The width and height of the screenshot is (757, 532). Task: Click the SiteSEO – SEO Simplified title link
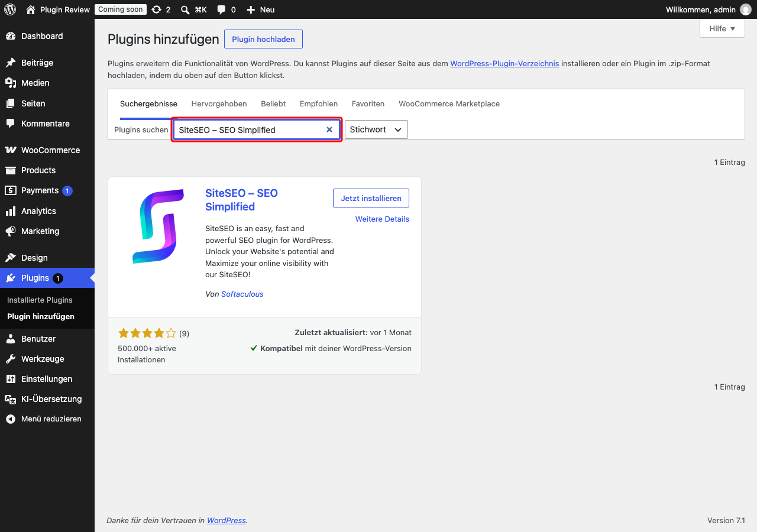tap(241, 200)
